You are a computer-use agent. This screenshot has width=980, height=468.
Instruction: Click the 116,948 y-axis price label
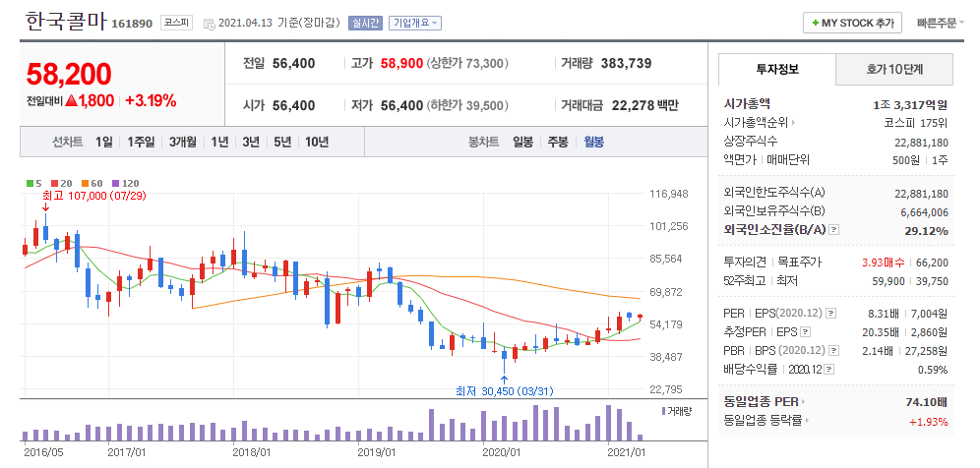(669, 195)
